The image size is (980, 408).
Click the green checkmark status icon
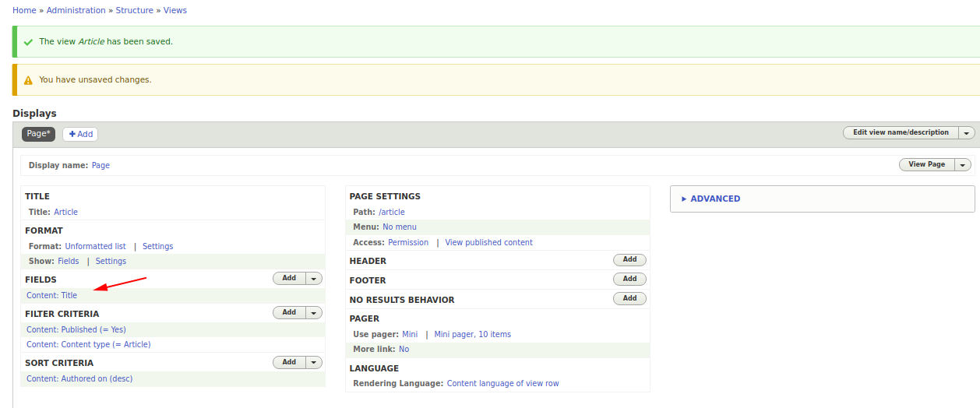point(29,42)
